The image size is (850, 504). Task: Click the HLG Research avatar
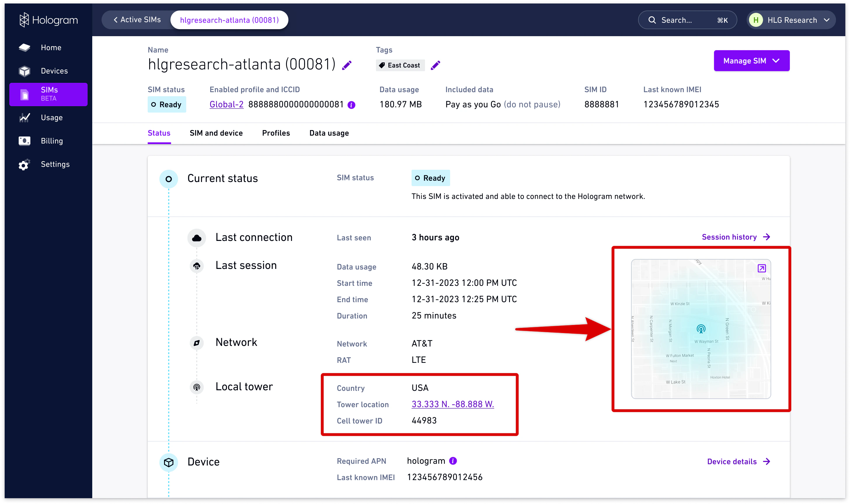pyautogui.click(x=756, y=20)
